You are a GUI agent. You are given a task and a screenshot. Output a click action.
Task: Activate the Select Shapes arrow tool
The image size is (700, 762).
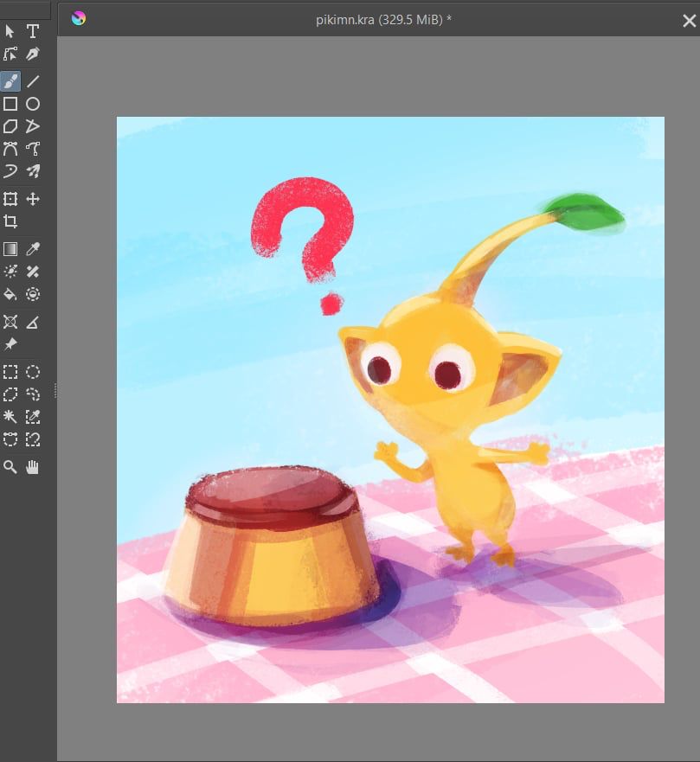click(x=10, y=31)
